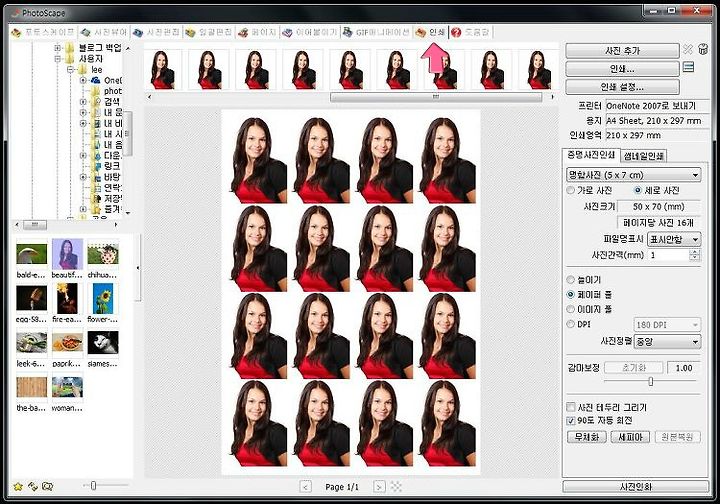The image size is (720, 504).
Task: Select the 이미지 풀 radio button
Action: click(570, 309)
